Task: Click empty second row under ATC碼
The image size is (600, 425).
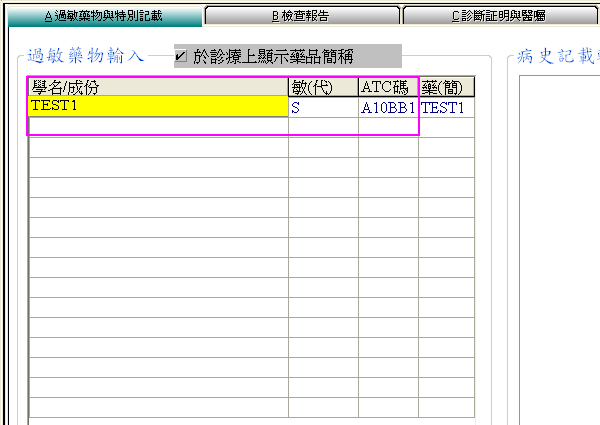Action: 388,127
